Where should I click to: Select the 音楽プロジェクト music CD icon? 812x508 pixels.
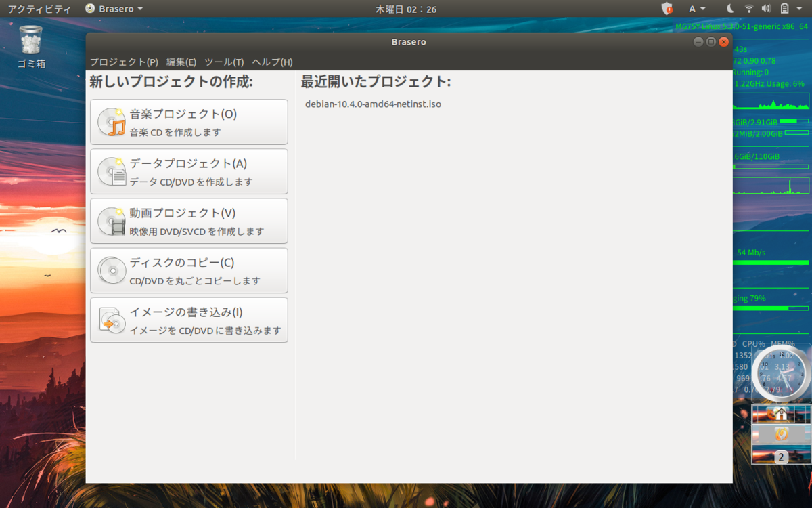click(x=112, y=122)
